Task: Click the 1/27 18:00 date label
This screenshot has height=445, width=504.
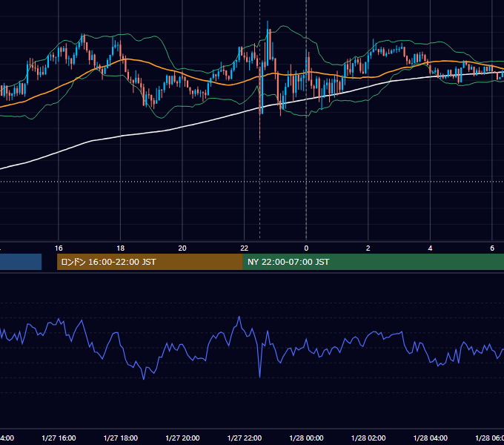Action: [121, 438]
